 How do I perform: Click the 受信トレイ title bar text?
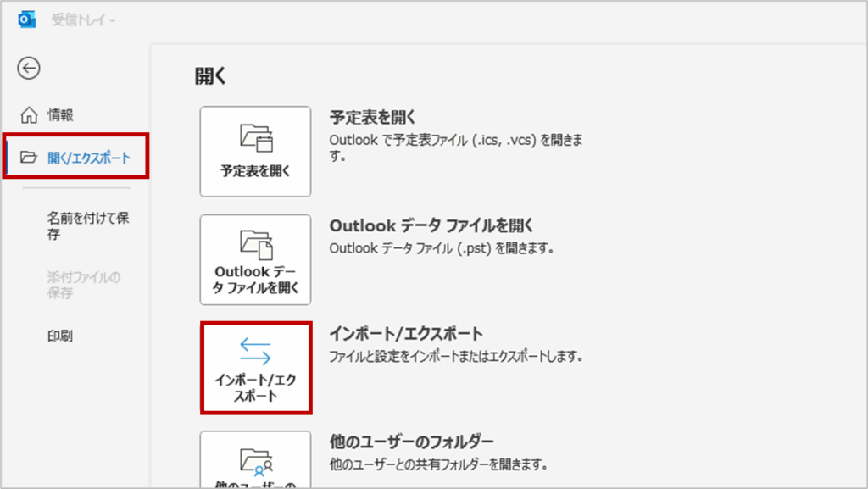pos(84,20)
